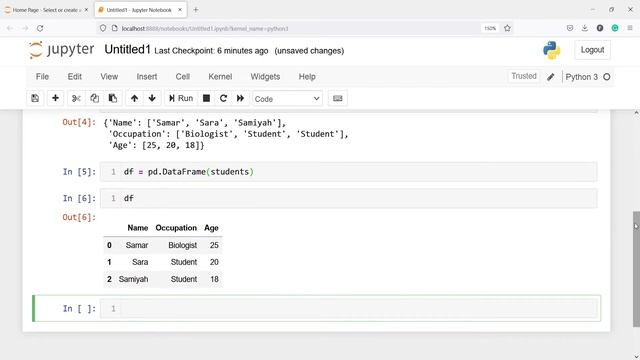640x360 pixels.
Task: Open the browser downloads icon
Action: (584, 28)
